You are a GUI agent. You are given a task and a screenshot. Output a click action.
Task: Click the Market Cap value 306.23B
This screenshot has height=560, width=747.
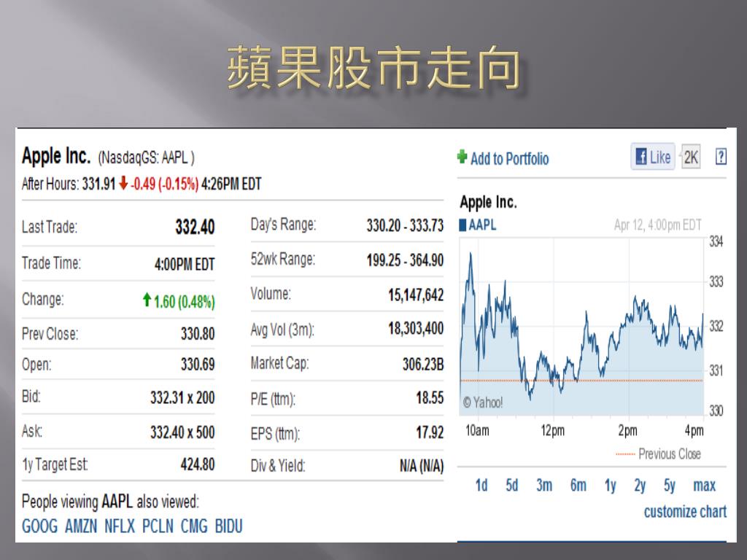click(x=423, y=365)
